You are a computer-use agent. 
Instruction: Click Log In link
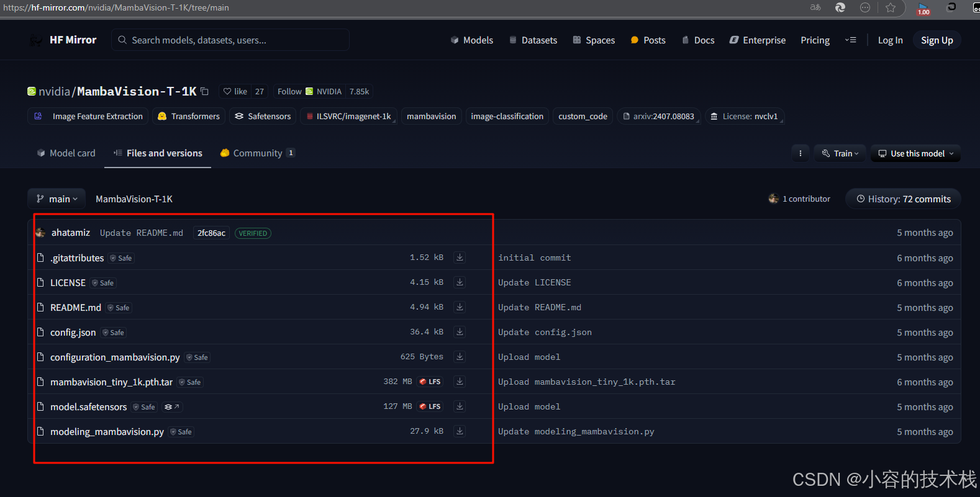pyautogui.click(x=890, y=40)
